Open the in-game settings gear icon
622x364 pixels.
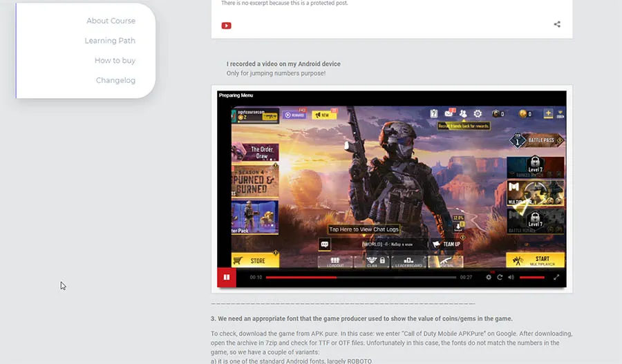[x=477, y=114]
